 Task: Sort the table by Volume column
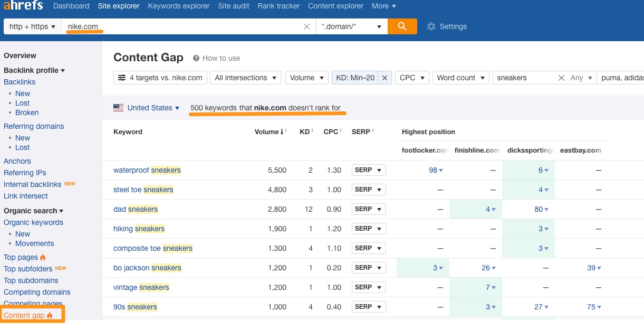pos(266,131)
